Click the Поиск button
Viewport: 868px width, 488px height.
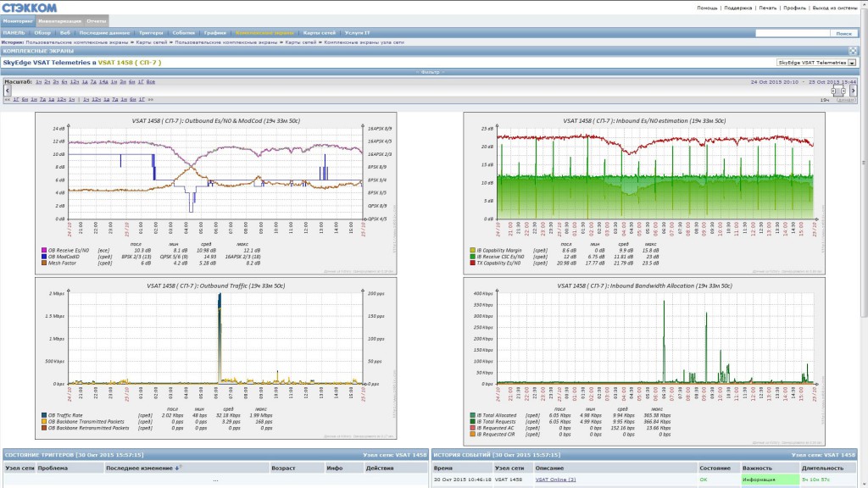point(843,33)
